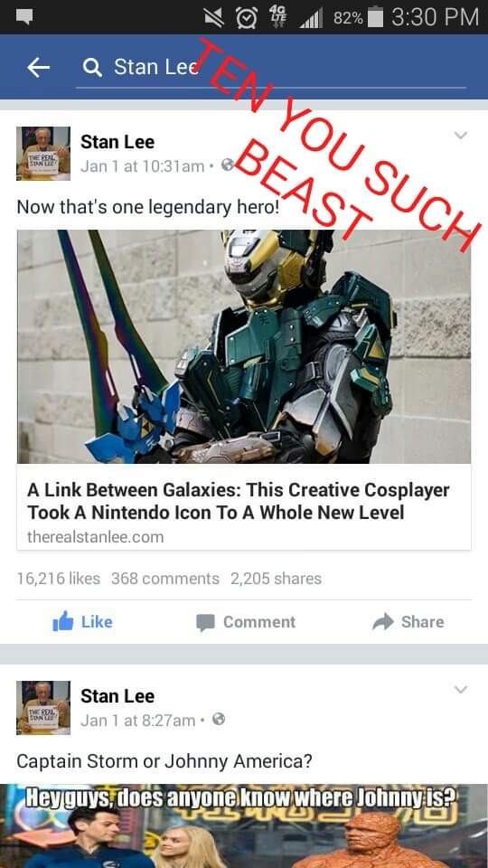Focus the Stan Lee search field
The height and width of the screenshot is (868, 488).
(271, 68)
